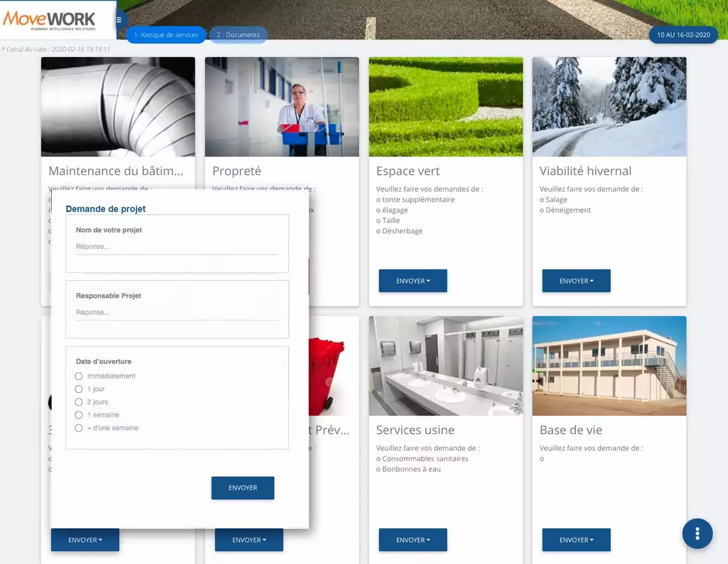This screenshot has width=728, height=564.
Task: Expand ENVOYER dropdown on Services usine card
Action: point(413,540)
